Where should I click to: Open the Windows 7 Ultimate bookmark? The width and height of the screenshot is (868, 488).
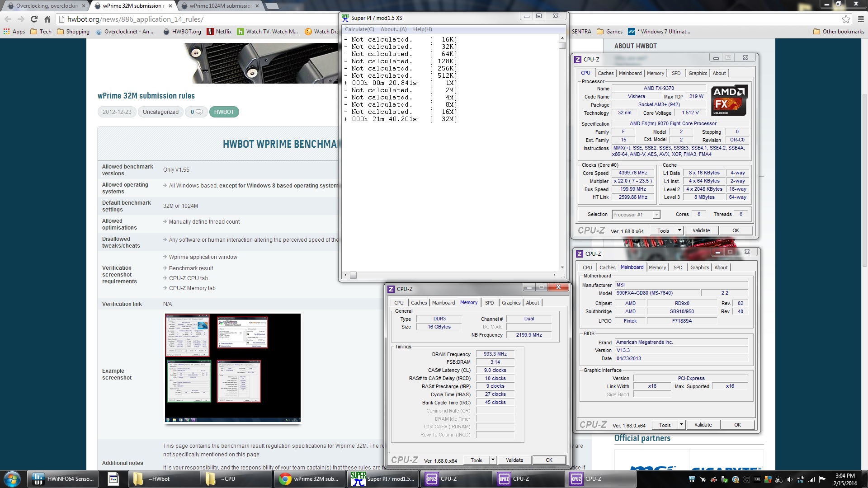pos(659,32)
